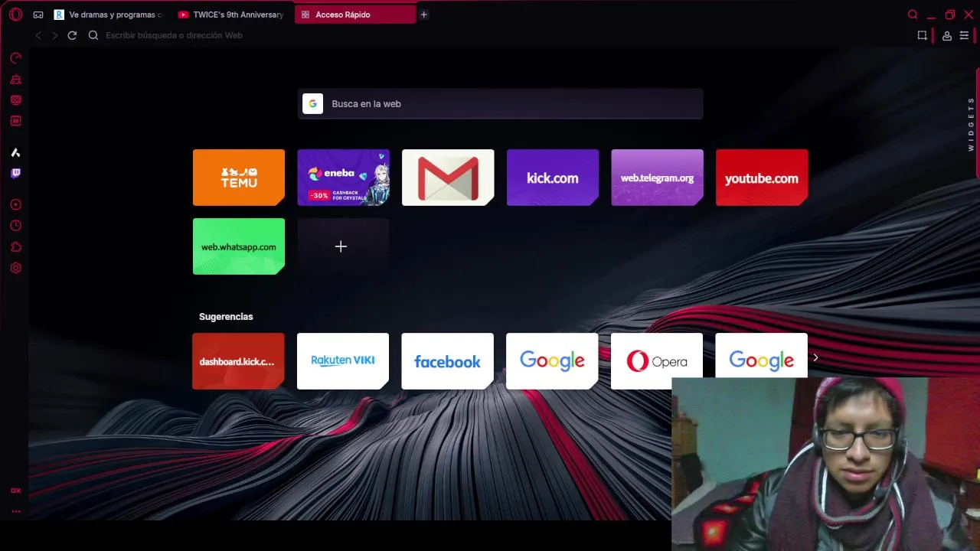Open the kick.com speed dial tile
Screen dimensions: 980x551
click(x=553, y=178)
